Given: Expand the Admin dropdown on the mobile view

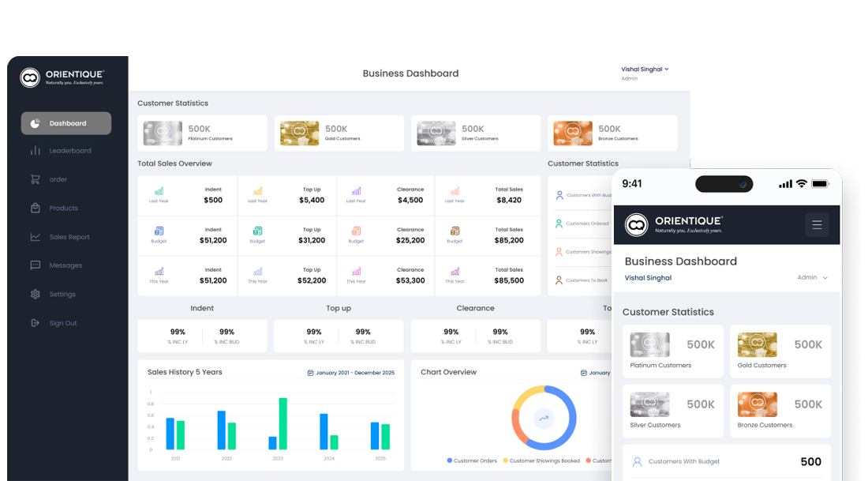Looking at the screenshot, I should pos(812,278).
